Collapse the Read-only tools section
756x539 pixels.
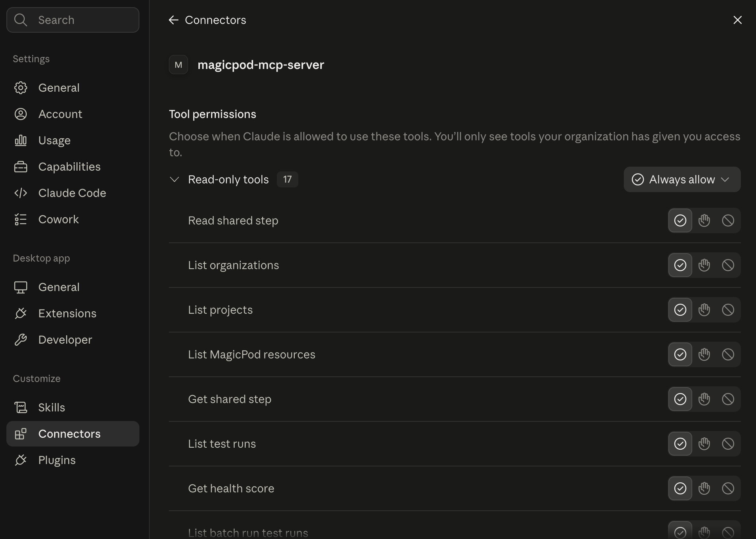(x=174, y=179)
